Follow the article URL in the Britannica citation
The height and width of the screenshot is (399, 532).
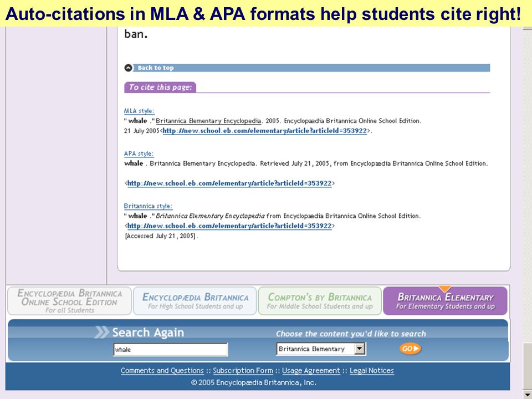click(x=229, y=226)
